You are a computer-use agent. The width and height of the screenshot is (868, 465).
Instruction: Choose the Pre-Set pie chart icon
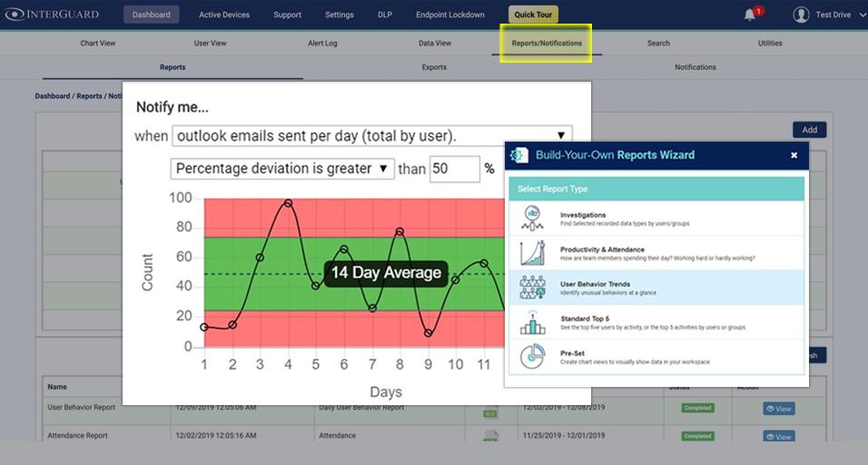tap(532, 357)
